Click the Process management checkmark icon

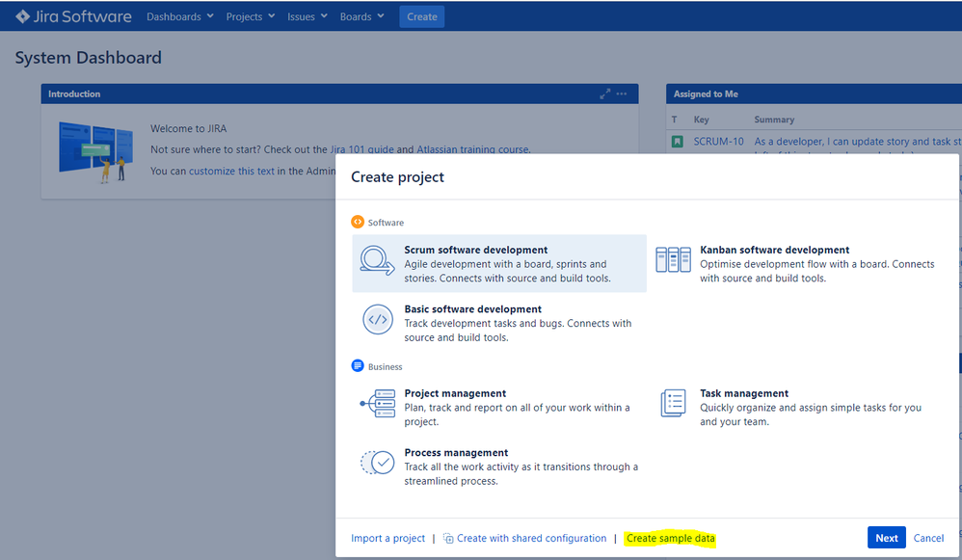tap(377, 463)
